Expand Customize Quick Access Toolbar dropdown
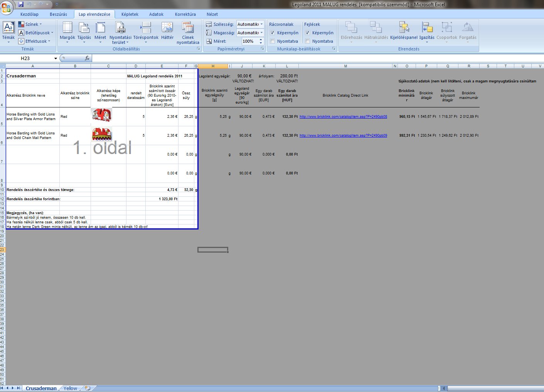This screenshot has height=392, width=544. point(57,4)
